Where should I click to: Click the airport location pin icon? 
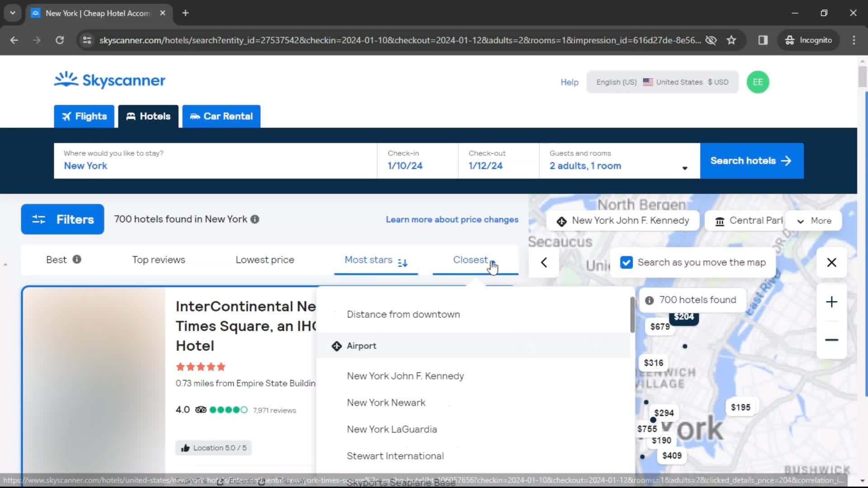(337, 346)
